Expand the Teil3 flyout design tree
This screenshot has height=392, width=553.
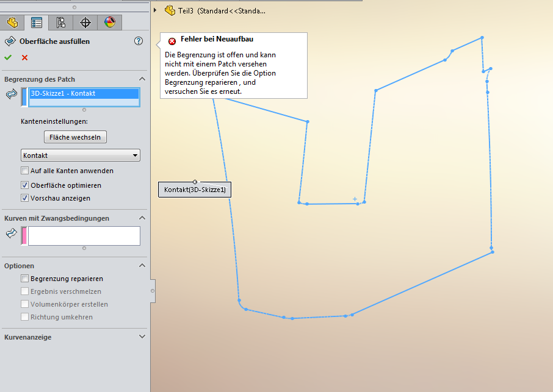click(155, 10)
